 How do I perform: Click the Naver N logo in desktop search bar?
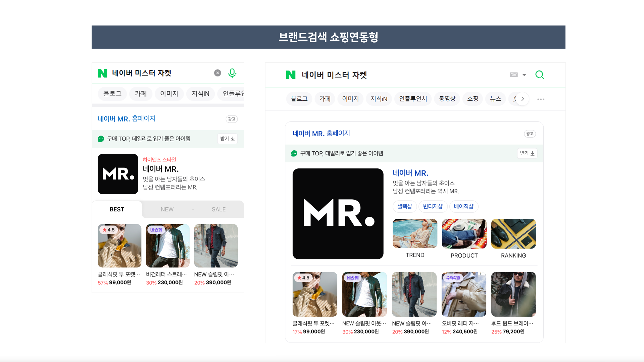pyautogui.click(x=291, y=75)
